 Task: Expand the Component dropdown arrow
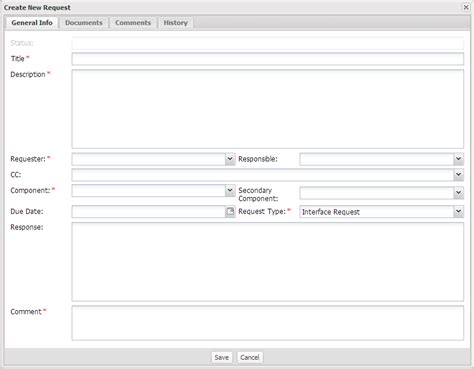pos(230,191)
